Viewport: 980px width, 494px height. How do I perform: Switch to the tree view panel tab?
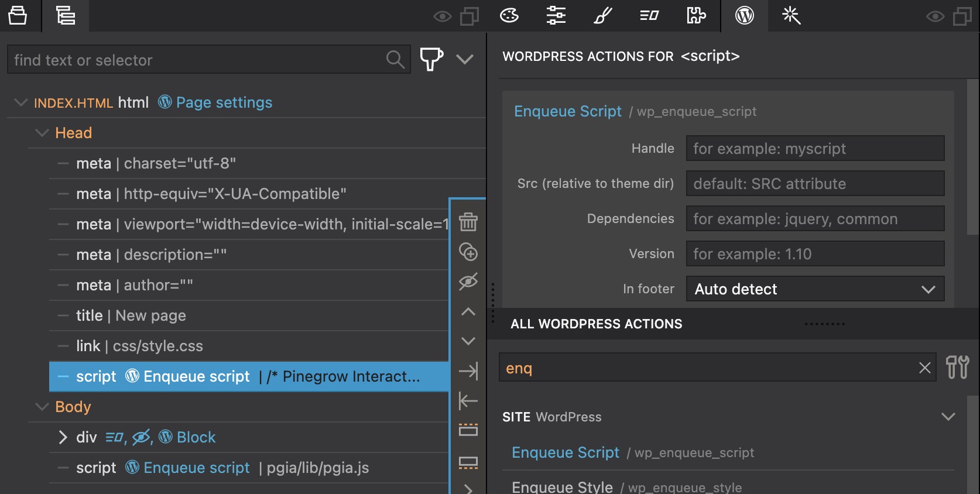pyautogui.click(x=66, y=15)
